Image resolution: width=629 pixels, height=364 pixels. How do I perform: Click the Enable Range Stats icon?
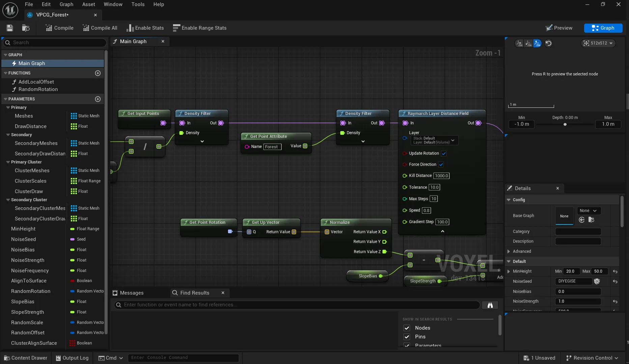click(x=176, y=28)
